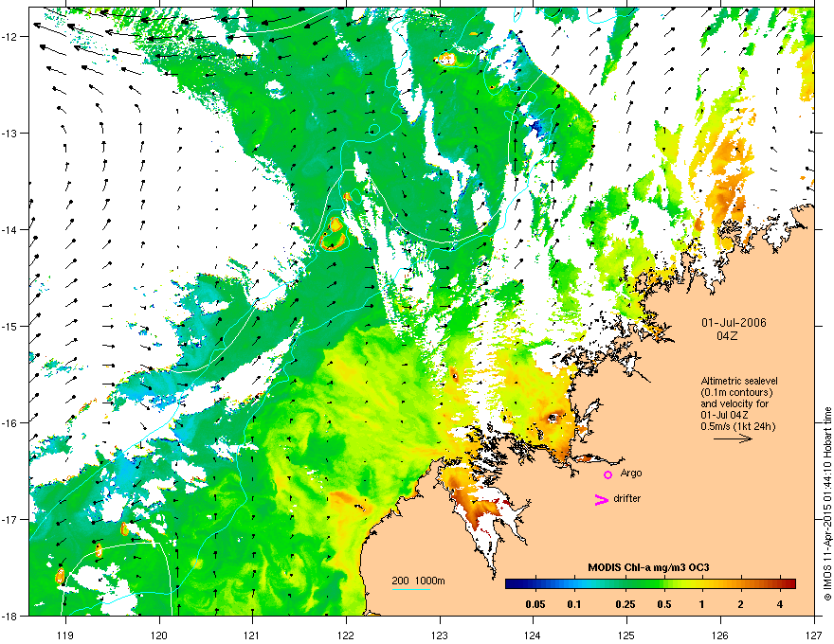Select the 01-Jul-2006 date label
834x644 pixels.
coord(734,322)
